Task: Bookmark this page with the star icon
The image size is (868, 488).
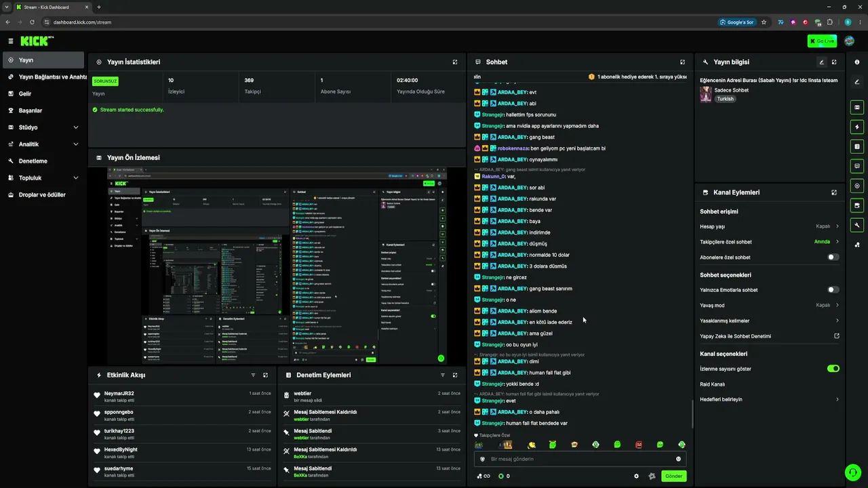Action: (764, 22)
